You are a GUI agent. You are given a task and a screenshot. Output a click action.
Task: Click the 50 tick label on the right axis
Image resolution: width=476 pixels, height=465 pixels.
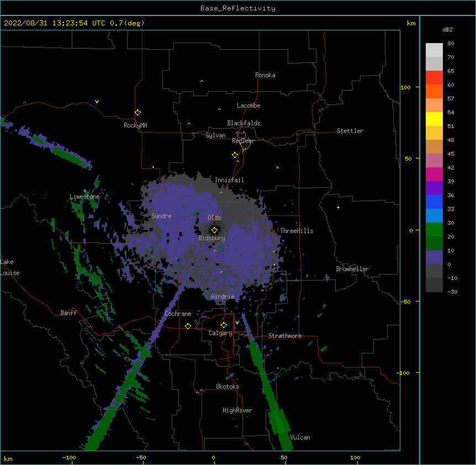pos(408,158)
